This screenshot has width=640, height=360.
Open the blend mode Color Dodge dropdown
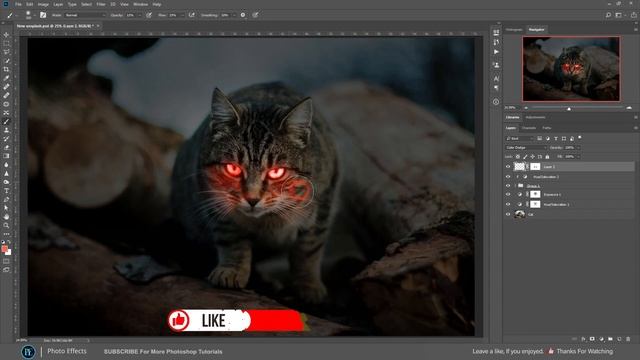click(526, 148)
